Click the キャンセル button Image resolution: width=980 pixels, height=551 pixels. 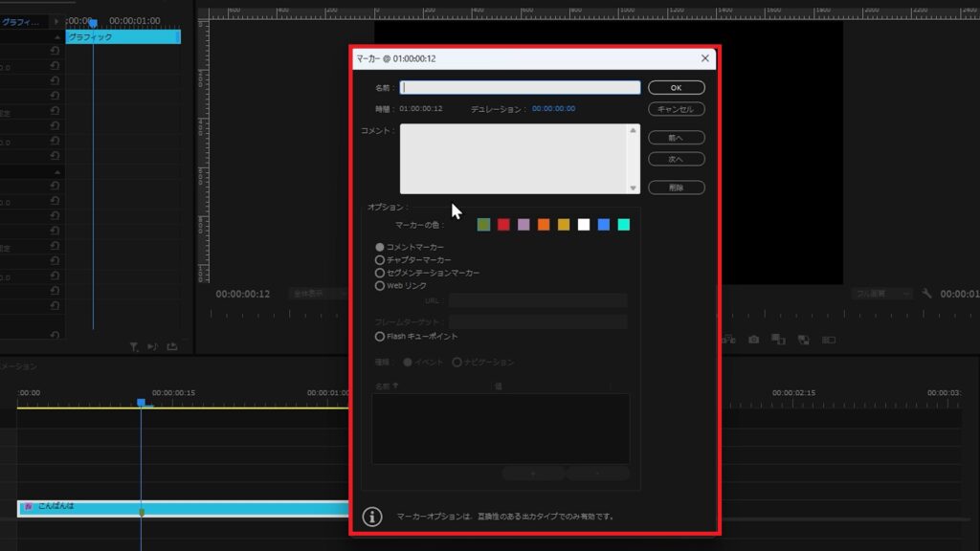[677, 109]
